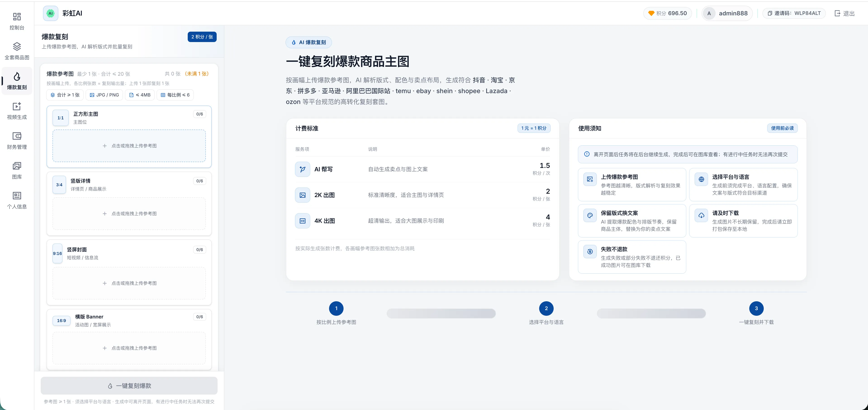Image resolution: width=868 pixels, height=410 pixels.
Task: Select 爆款复刻 in the sidebar
Action: (x=17, y=81)
